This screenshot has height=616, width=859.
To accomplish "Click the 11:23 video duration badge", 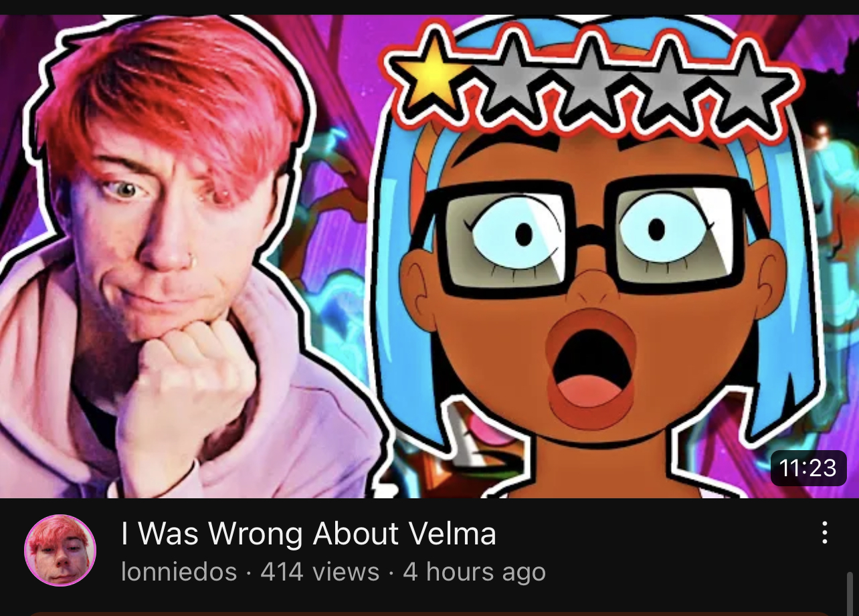I will click(808, 468).
